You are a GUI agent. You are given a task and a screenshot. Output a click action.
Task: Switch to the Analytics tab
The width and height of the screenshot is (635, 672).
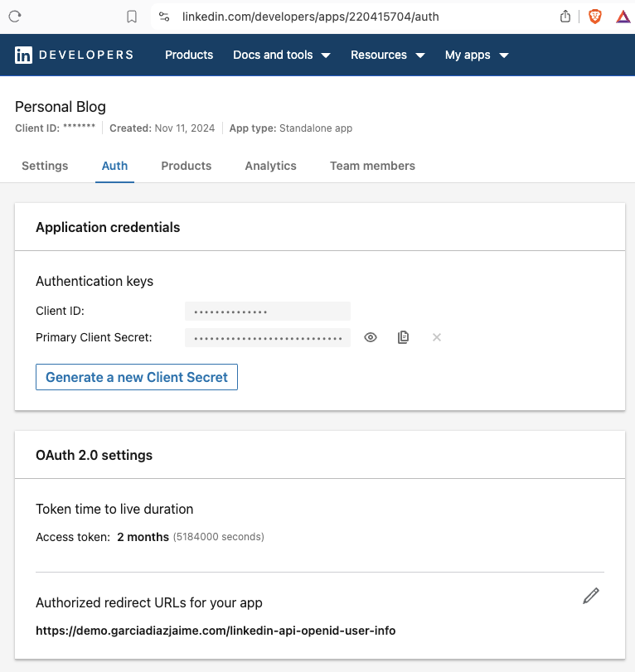pos(270,166)
